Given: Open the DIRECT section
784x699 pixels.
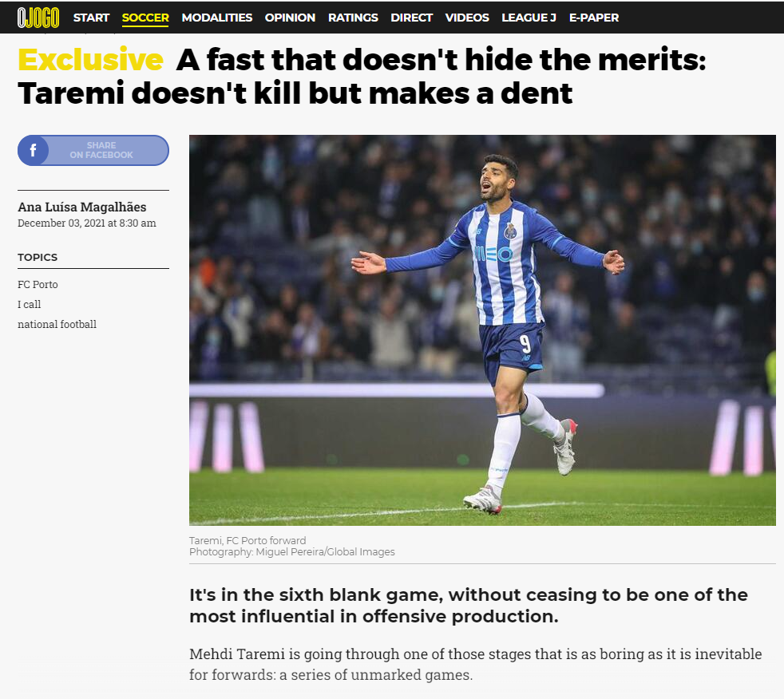Looking at the screenshot, I should [x=411, y=18].
